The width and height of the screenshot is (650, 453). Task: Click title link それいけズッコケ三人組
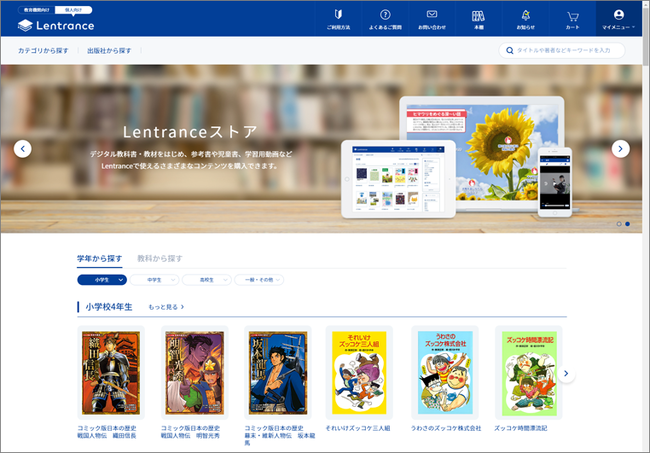pos(358,428)
